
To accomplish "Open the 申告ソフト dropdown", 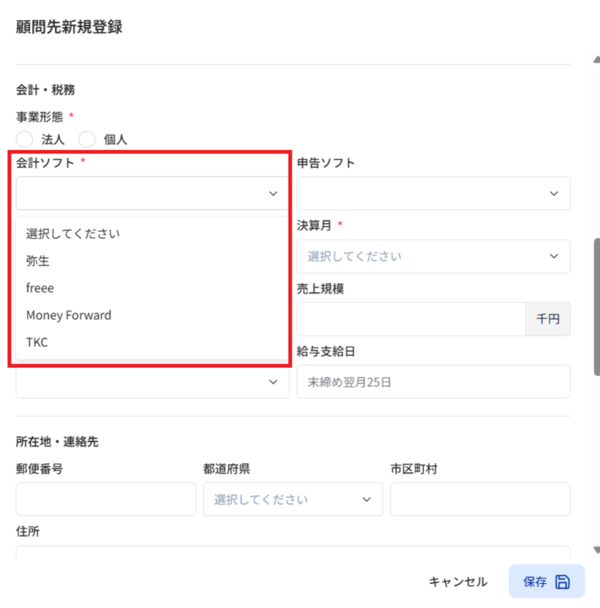I will (433, 193).
